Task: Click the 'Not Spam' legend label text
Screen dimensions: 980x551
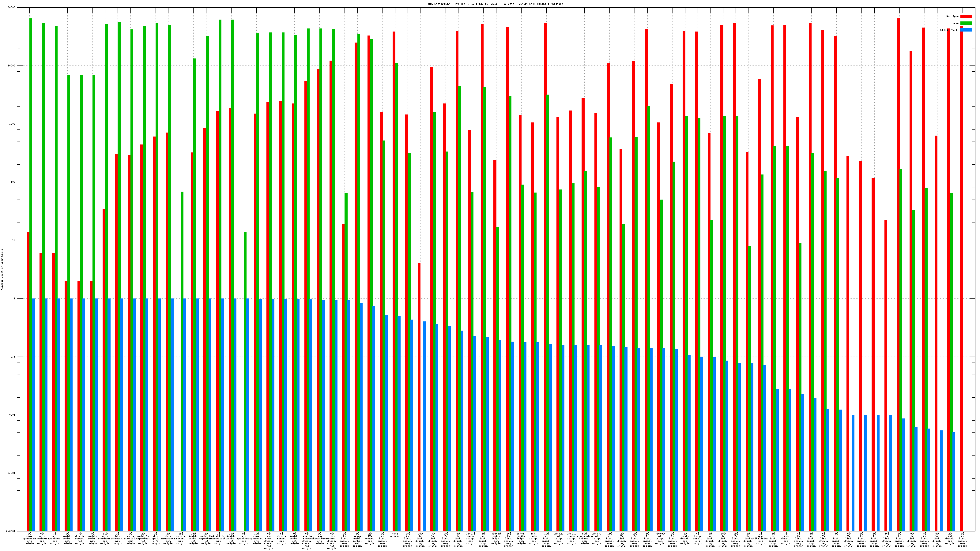Action: (953, 16)
